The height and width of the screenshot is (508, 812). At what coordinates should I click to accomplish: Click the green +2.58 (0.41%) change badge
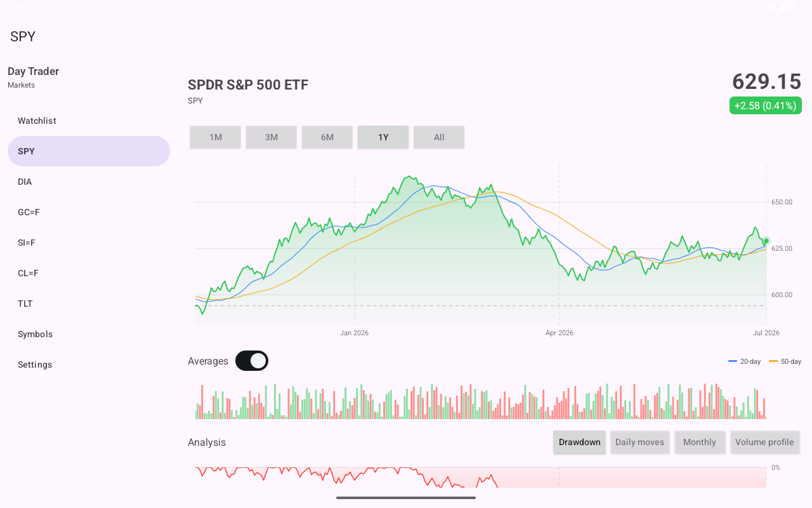click(766, 105)
